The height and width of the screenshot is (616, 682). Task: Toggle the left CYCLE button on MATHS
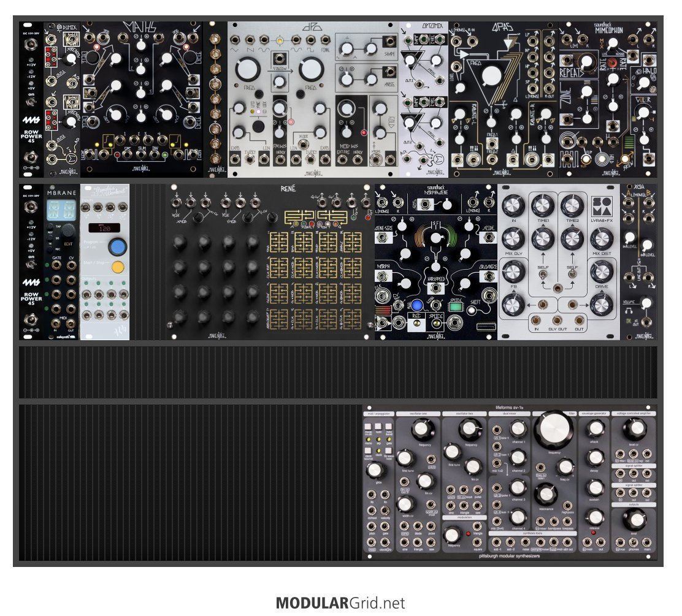click(x=92, y=57)
